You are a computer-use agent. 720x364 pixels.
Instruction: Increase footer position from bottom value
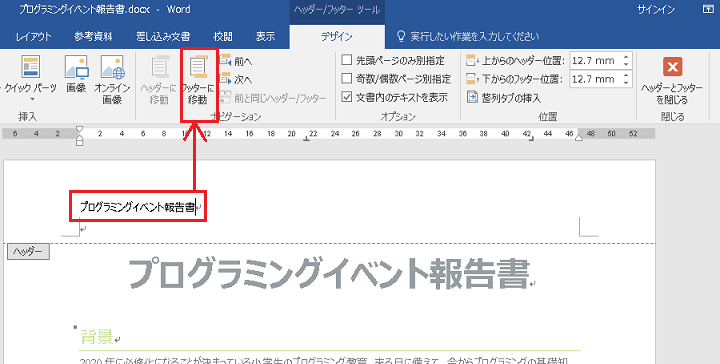pyautogui.click(x=626, y=75)
